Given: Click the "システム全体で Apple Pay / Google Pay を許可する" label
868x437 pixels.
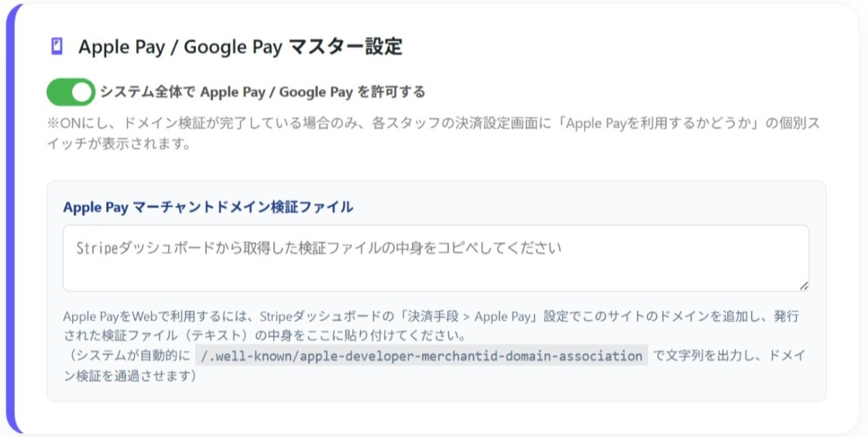Looking at the screenshot, I should pyautogui.click(x=262, y=92).
